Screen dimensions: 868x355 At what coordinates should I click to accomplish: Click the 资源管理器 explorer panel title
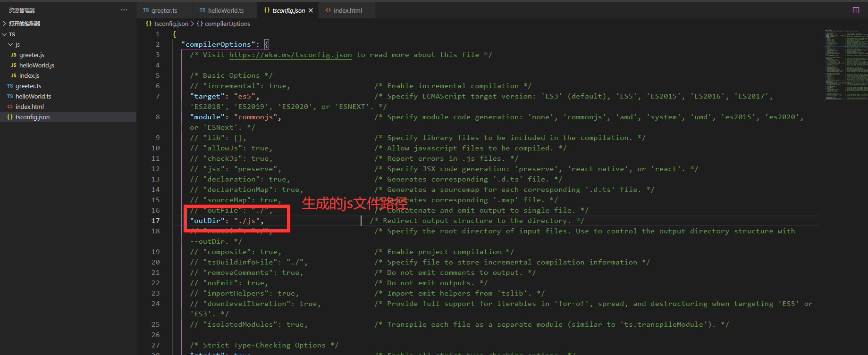(22, 10)
